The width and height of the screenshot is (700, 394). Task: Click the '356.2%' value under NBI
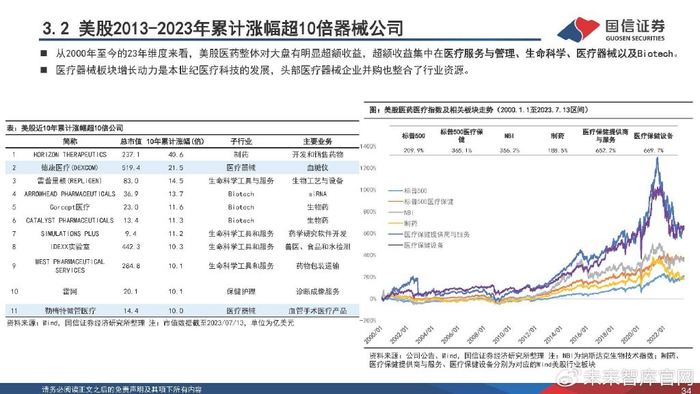(509, 150)
